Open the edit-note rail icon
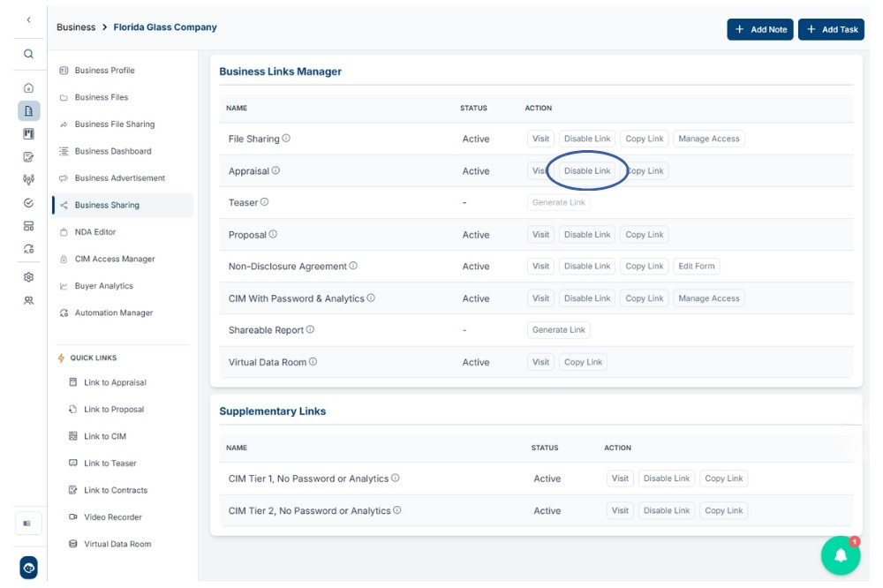The height and width of the screenshot is (588, 883). click(29, 157)
